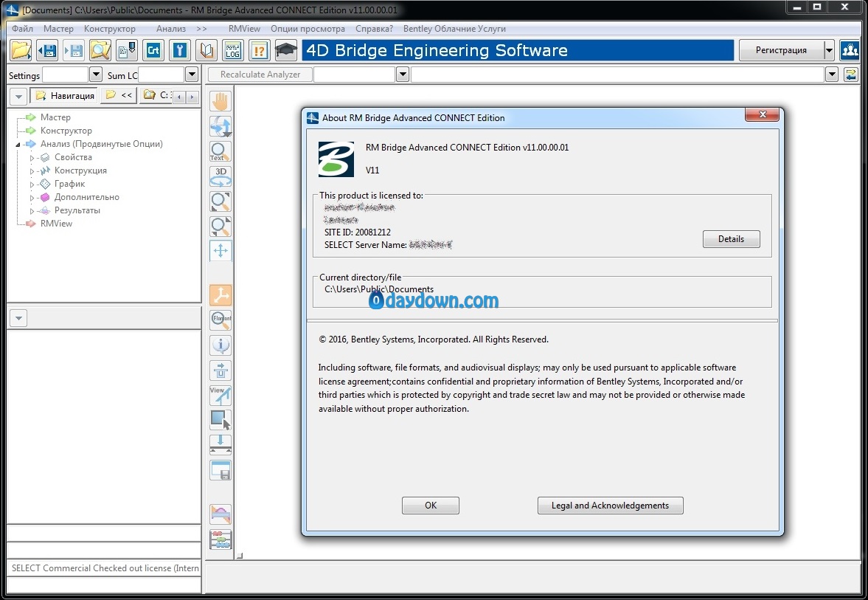
Task: Select Мастер in the navigation tree
Action: coord(55,117)
